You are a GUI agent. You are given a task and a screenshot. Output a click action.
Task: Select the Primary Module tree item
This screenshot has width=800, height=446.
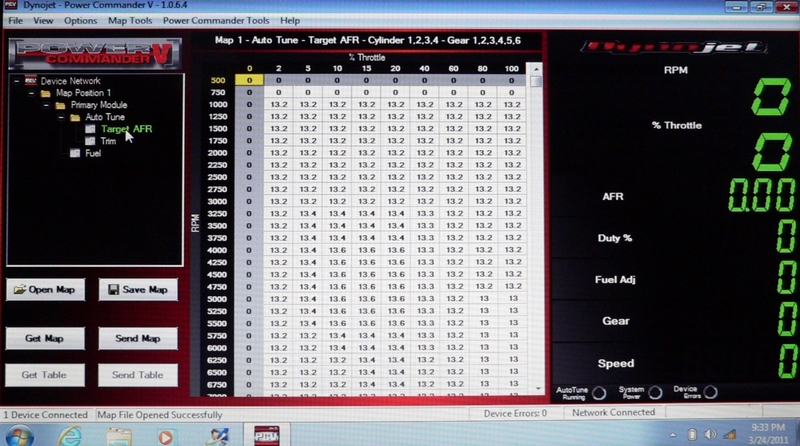(x=99, y=105)
